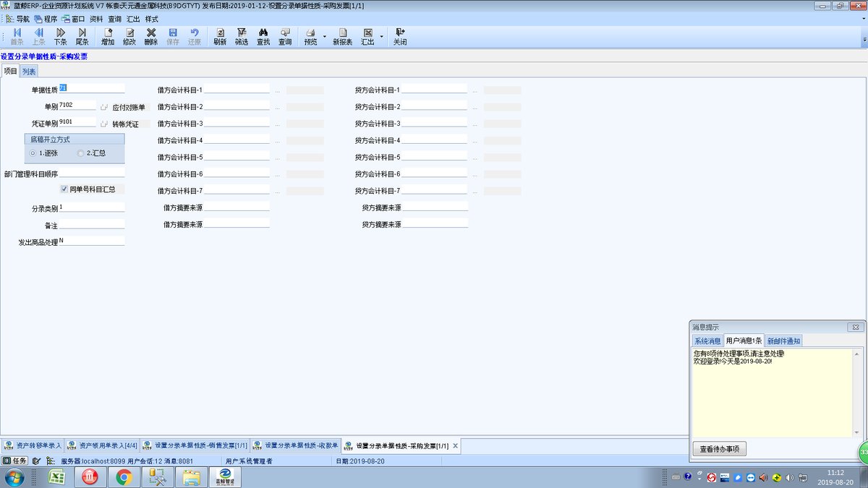Expand the 汇出 dropdown arrow

(x=382, y=37)
